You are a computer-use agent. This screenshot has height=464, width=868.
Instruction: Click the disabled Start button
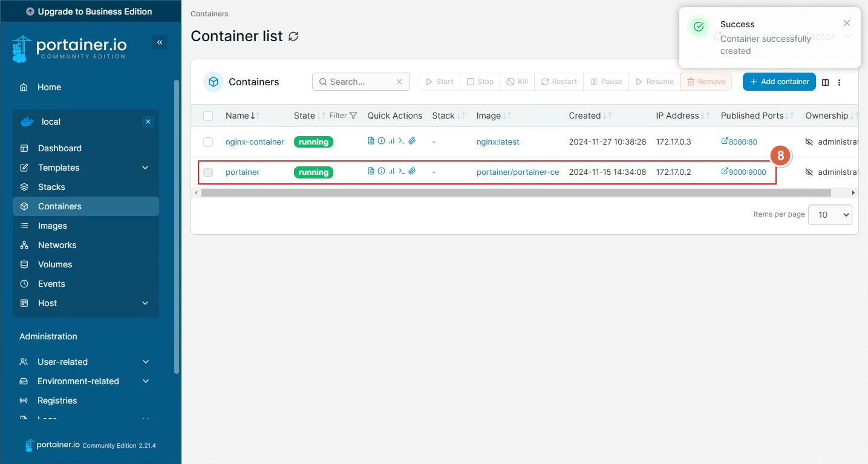(439, 82)
